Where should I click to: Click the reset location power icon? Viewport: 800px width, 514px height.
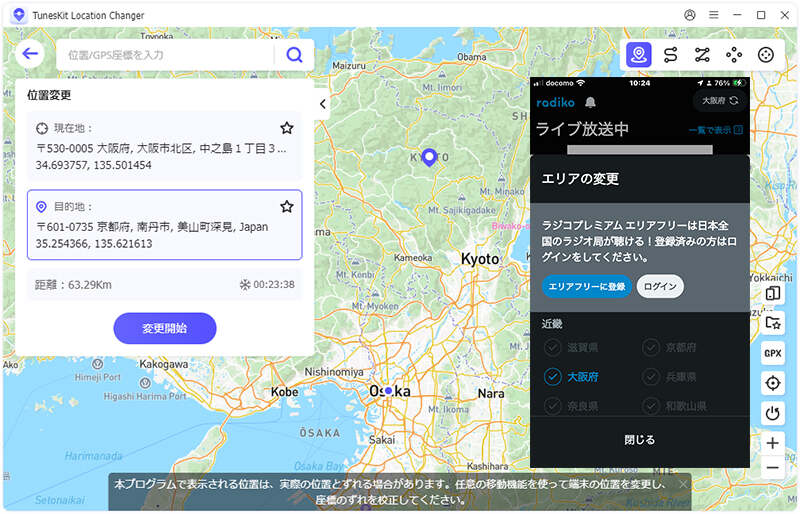(x=772, y=413)
